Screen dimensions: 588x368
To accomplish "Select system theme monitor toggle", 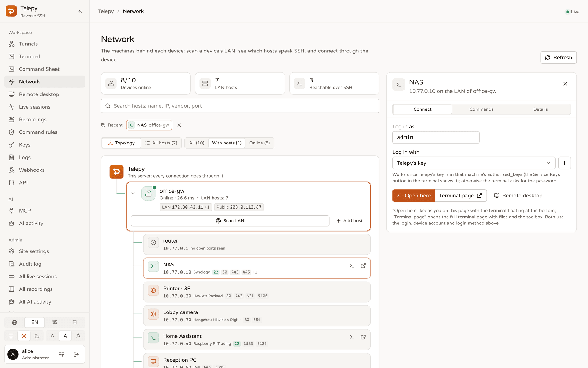I will coord(11,336).
